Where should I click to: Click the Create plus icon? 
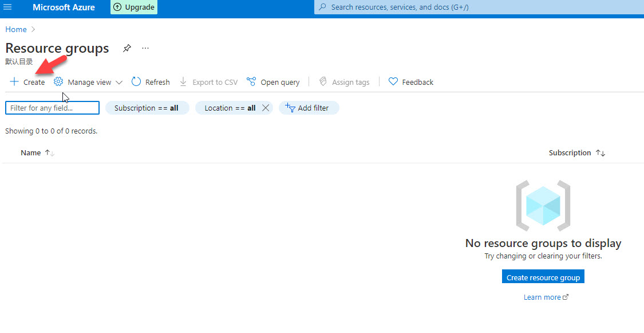point(14,82)
